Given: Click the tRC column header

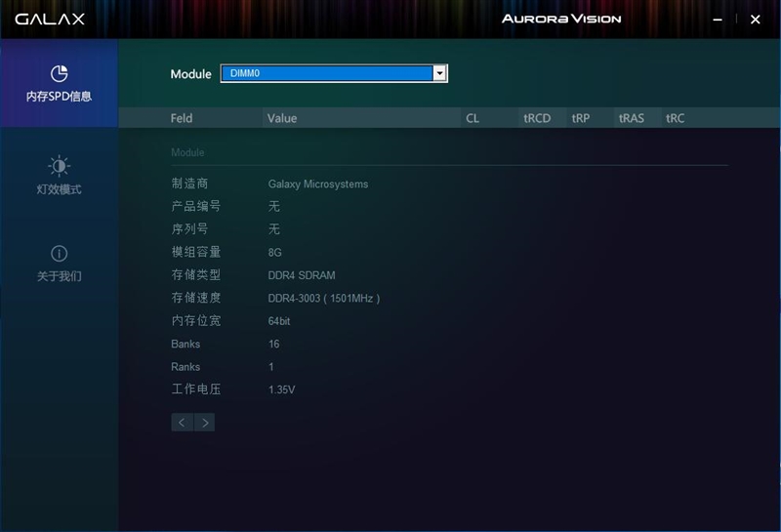Looking at the screenshot, I should point(675,118).
